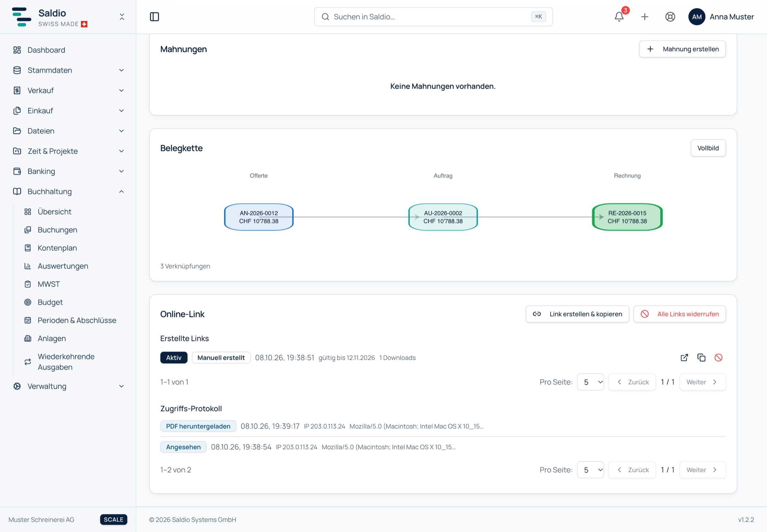
Task: Click Zurück in Zugriffs-Protokoll pagination
Action: click(x=632, y=470)
